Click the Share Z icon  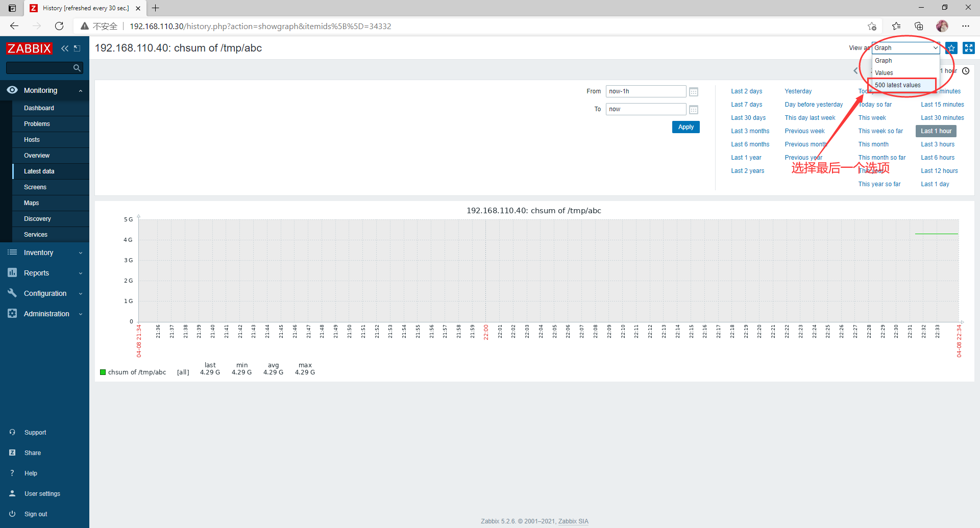pyautogui.click(x=12, y=452)
